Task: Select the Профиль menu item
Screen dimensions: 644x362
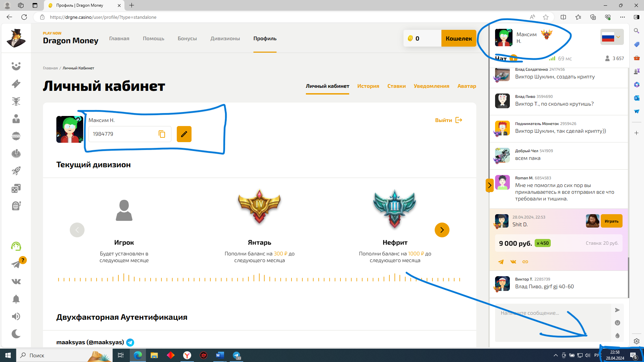Action: 265,39
